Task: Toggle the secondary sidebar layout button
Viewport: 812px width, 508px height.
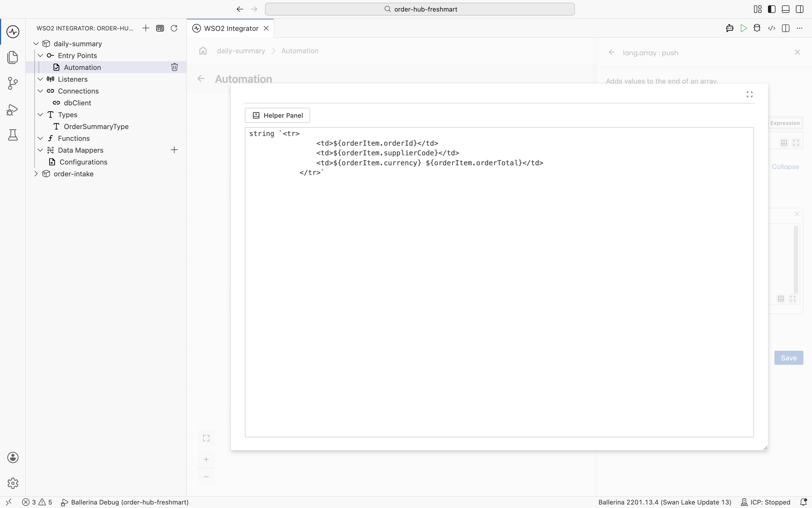Action: tap(800, 9)
